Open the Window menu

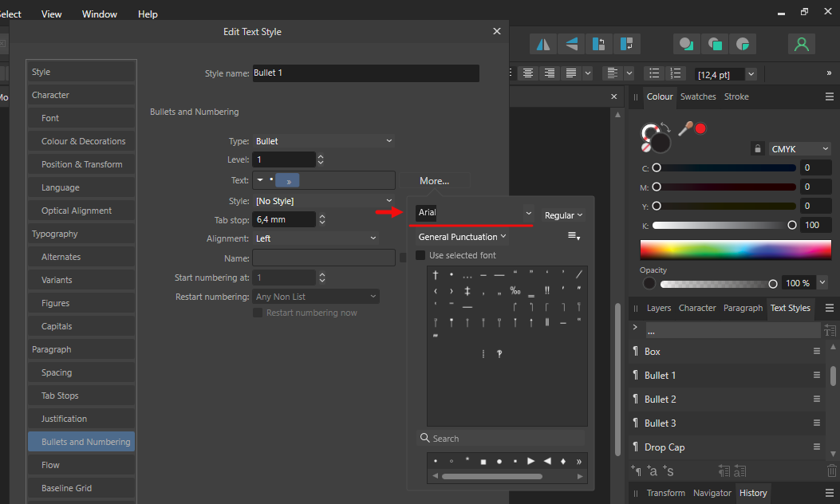99,14
